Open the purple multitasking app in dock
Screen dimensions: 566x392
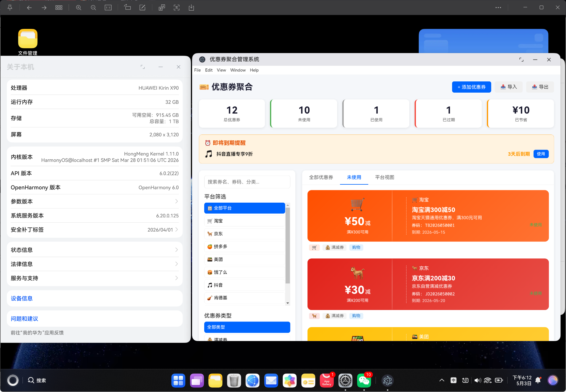197,380
